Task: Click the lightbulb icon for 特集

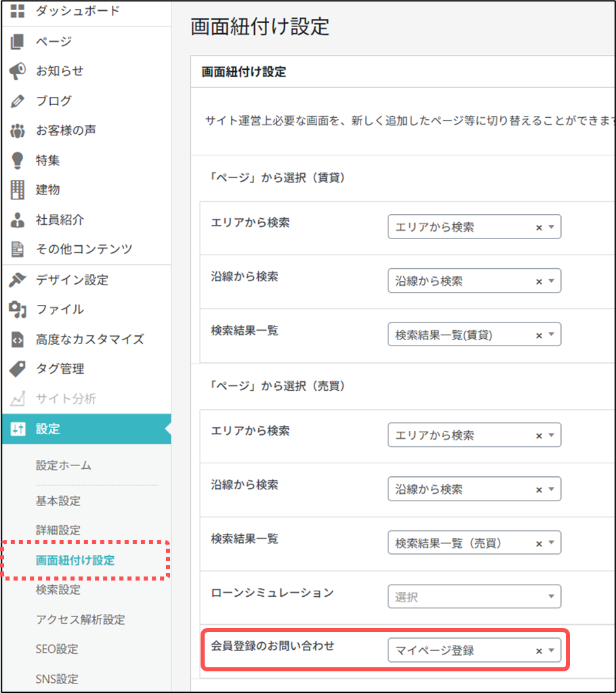Action: pyautogui.click(x=18, y=161)
